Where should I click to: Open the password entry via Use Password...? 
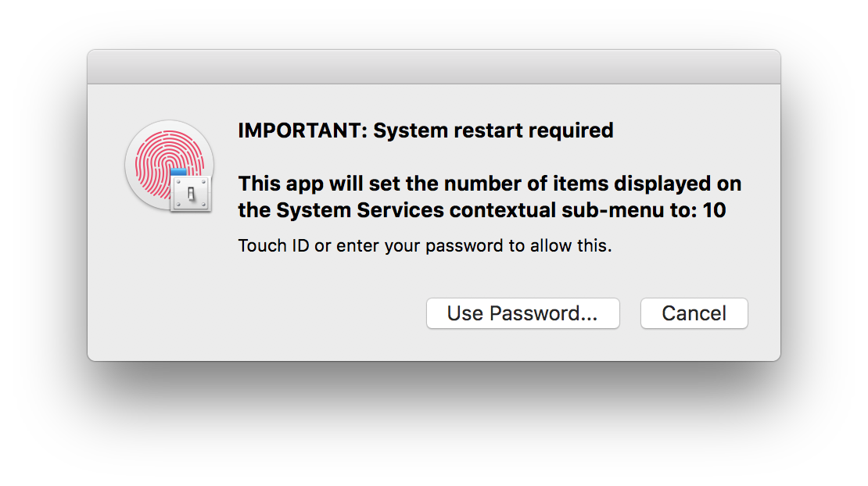(522, 313)
